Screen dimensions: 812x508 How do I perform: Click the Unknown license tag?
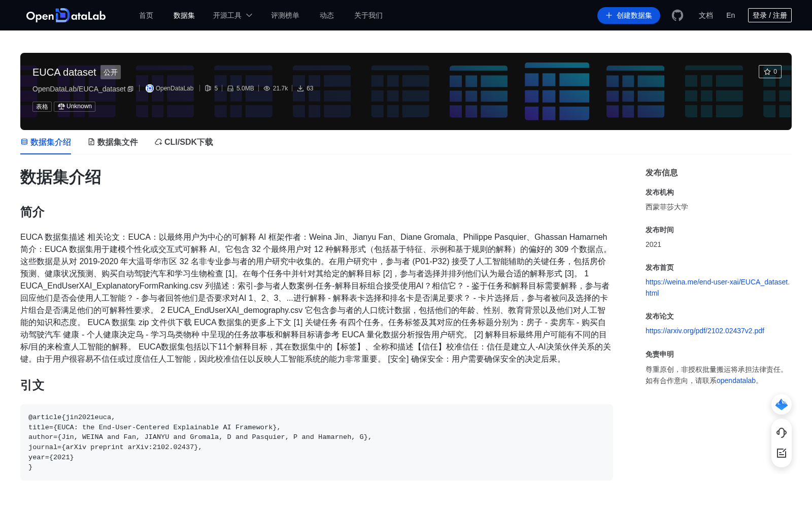[75, 106]
